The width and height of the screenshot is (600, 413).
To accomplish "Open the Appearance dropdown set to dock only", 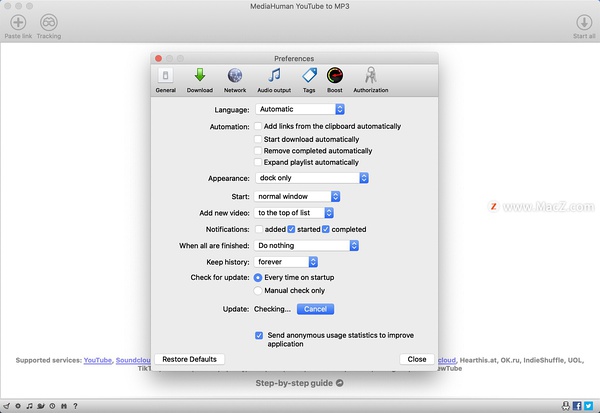I will click(312, 178).
